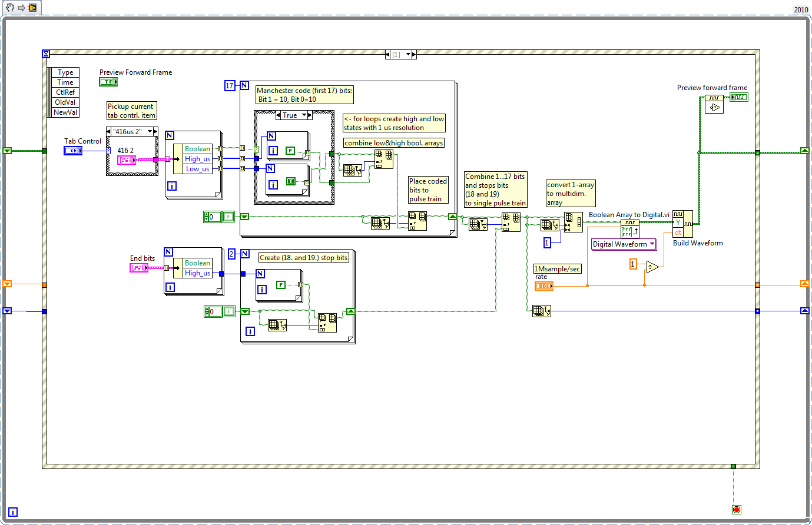Open the "416us 2" case selector dropdown
This screenshot has height=525, width=812.
pyautogui.click(x=150, y=131)
